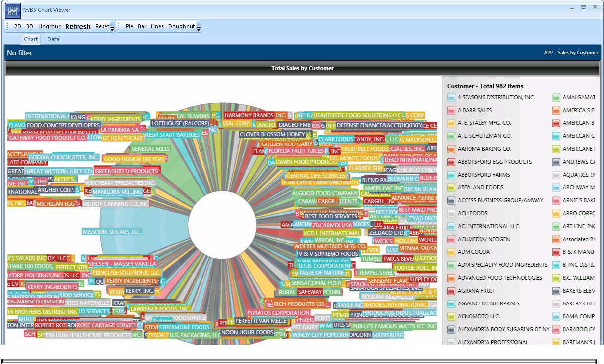Image resolution: width=604 pixels, height=364 pixels.
Task: Click the Total Sales by Customer title bar
Action: coord(302,68)
